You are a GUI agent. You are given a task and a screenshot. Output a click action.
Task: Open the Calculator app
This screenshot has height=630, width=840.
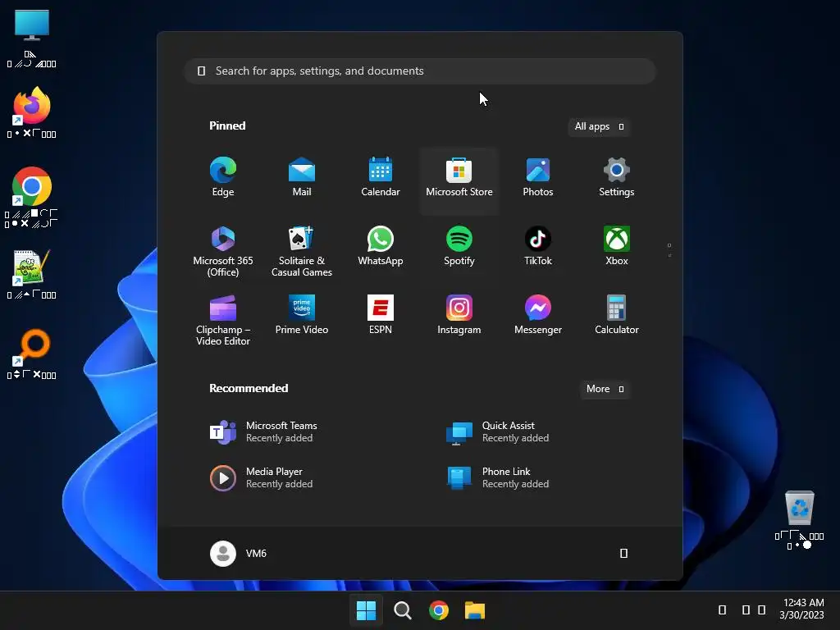(x=617, y=316)
